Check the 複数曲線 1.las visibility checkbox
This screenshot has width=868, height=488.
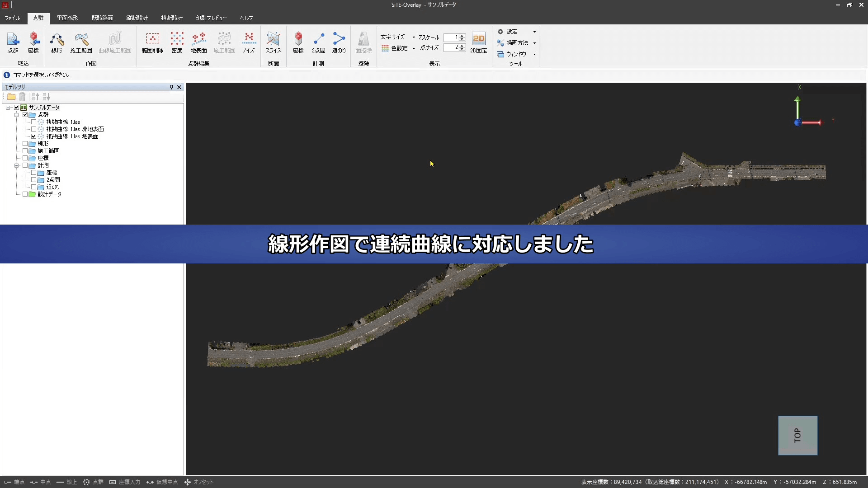point(33,122)
